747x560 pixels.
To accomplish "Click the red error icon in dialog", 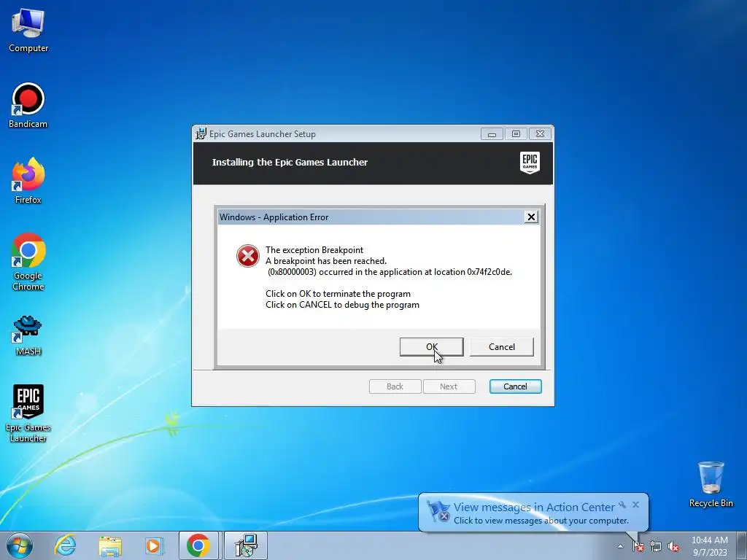I will [x=248, y=256].
